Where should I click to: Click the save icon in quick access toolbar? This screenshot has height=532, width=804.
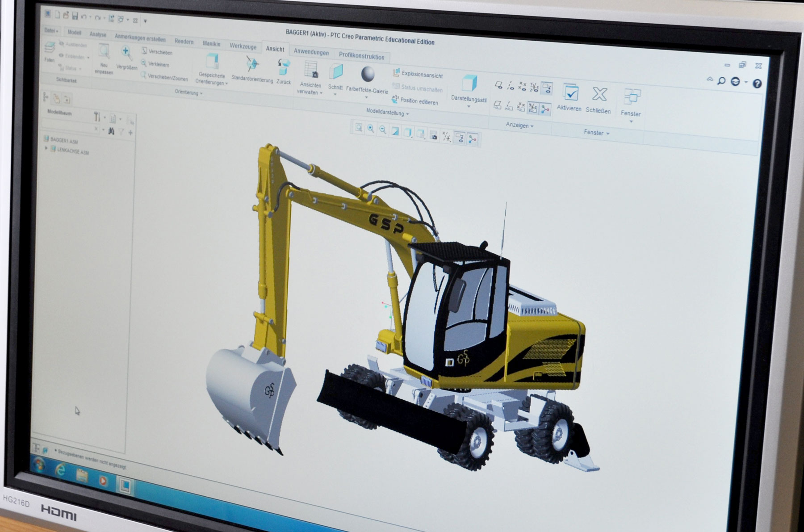click(75, 16)
